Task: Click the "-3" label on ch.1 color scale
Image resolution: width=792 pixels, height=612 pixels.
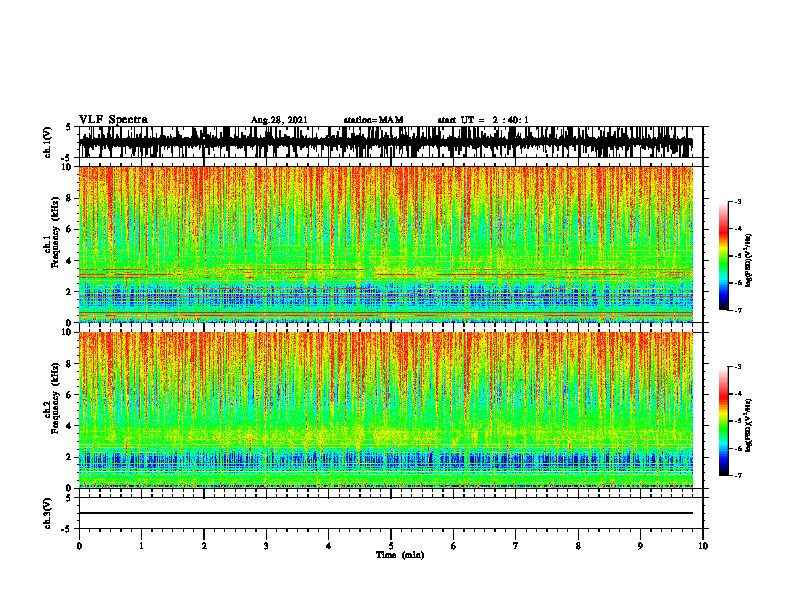Action: (738, 201)
